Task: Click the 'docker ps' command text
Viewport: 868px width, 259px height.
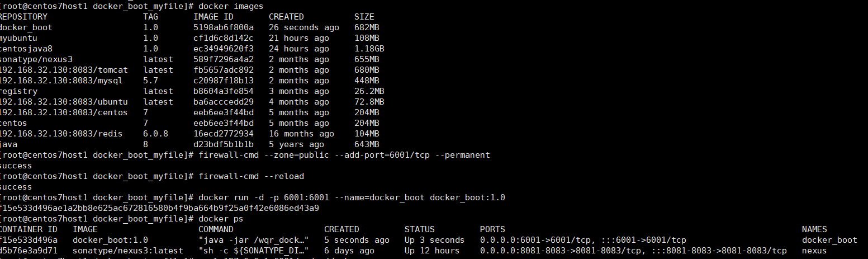Action: 221,219
